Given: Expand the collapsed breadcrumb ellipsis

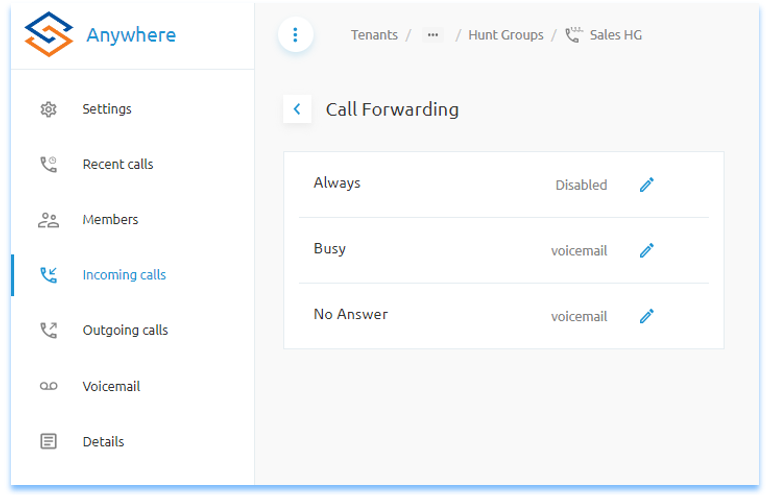Looking at the screenshot, I should [x=433, y=35].
